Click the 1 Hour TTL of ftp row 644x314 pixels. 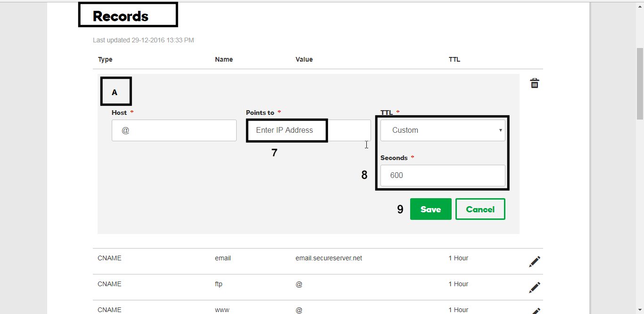[458, 284]
